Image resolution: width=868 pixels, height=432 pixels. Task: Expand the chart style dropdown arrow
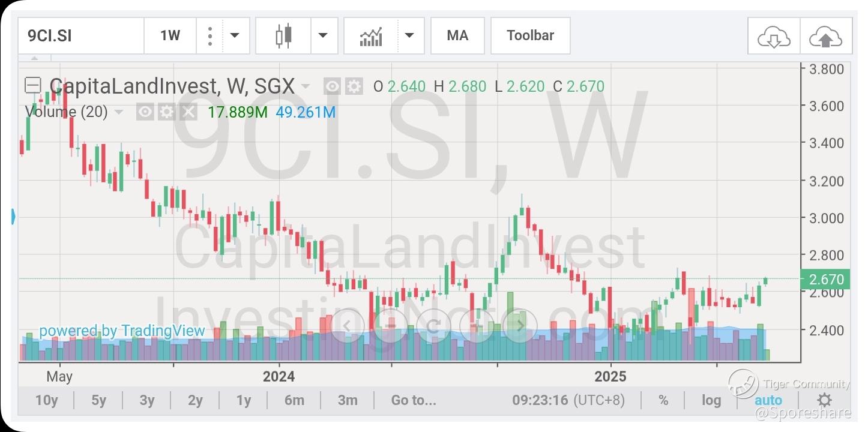(323, 35)
